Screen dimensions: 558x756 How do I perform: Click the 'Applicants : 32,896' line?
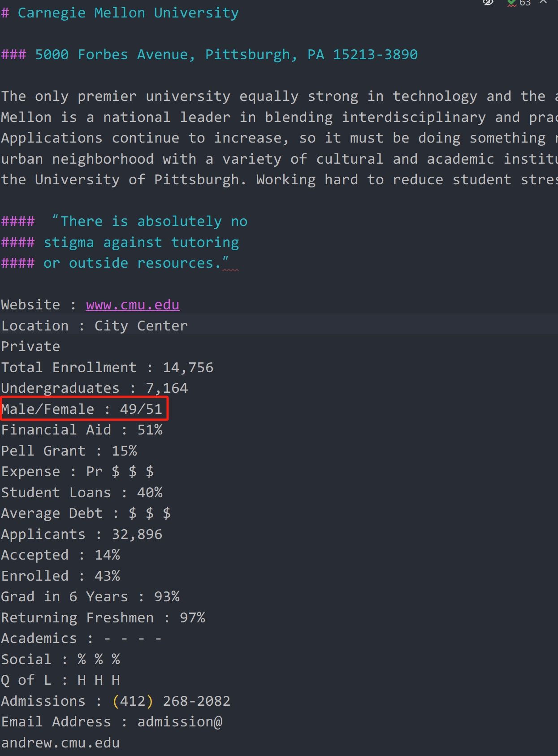pos(82,534)
